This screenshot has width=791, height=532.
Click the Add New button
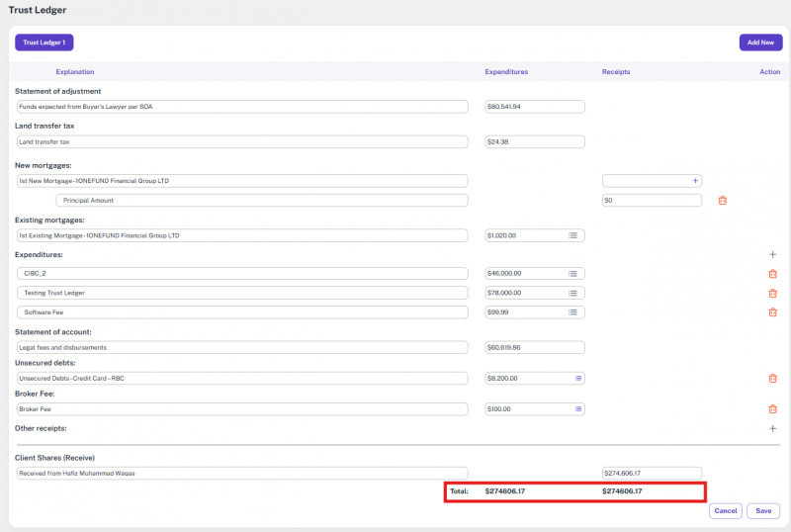pyautogui.click(x=760, y=43)
